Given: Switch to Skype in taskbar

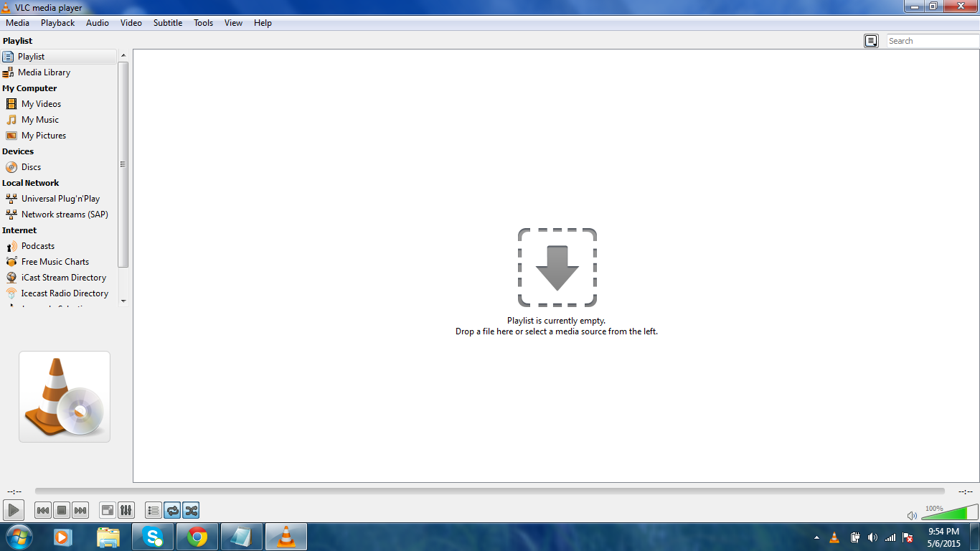Looking at the screenshot, I should [153, 537].
